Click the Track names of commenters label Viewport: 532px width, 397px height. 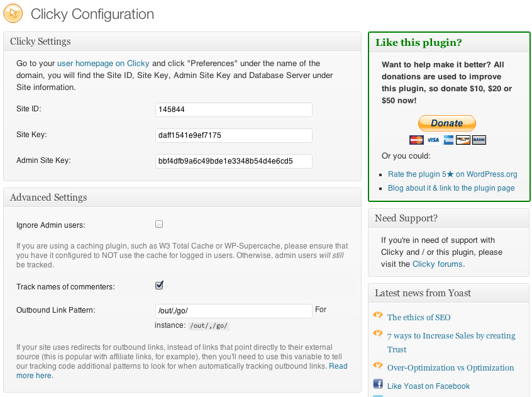[65, 287]
